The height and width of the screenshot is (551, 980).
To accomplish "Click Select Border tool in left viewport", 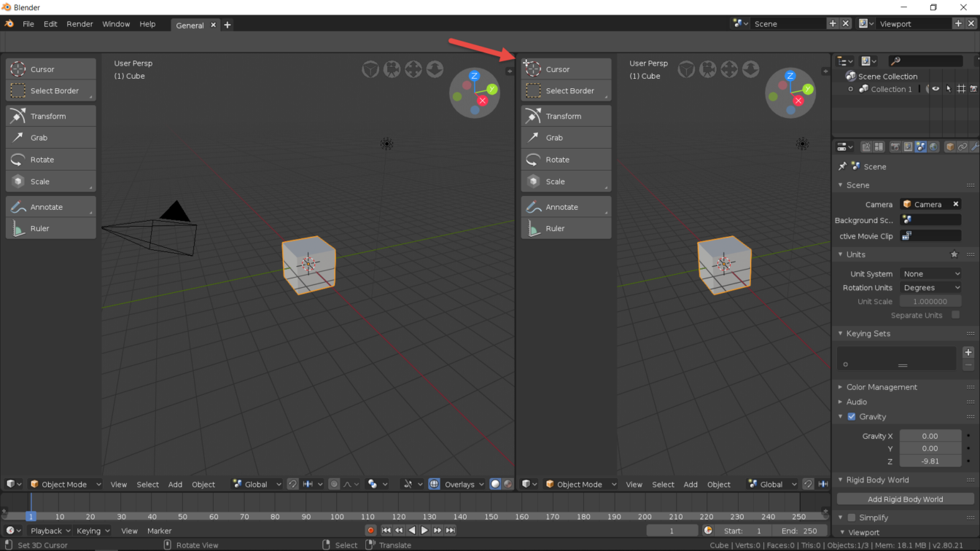I will [50, 91].
